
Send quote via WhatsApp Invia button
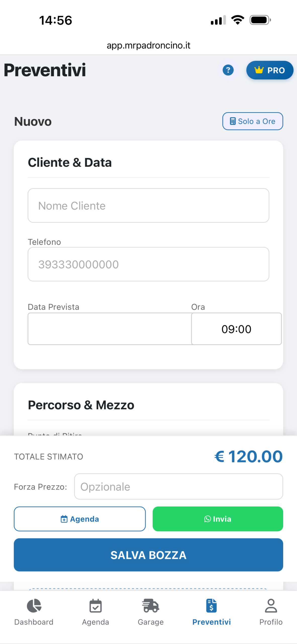218,519
